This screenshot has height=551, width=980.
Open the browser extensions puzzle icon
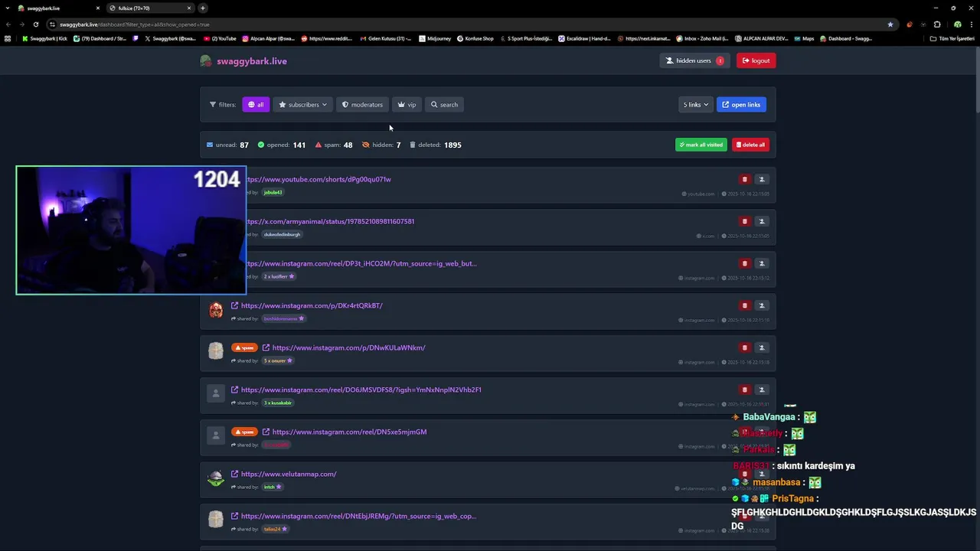pos(937,24)
